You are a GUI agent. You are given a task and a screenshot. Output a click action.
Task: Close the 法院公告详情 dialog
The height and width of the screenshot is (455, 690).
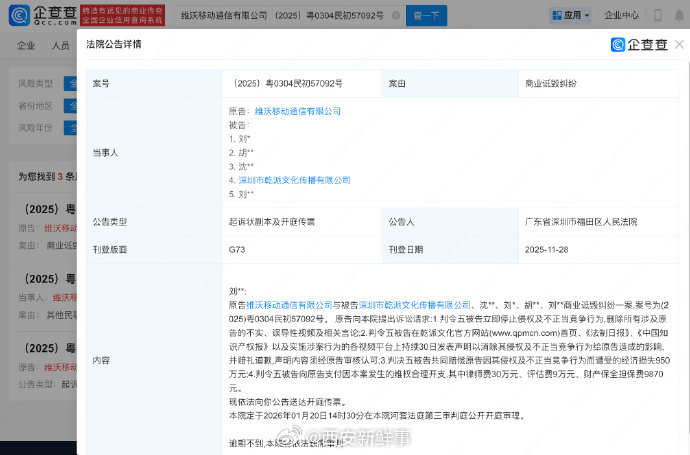pyautogui.click(x=679, y=44)
